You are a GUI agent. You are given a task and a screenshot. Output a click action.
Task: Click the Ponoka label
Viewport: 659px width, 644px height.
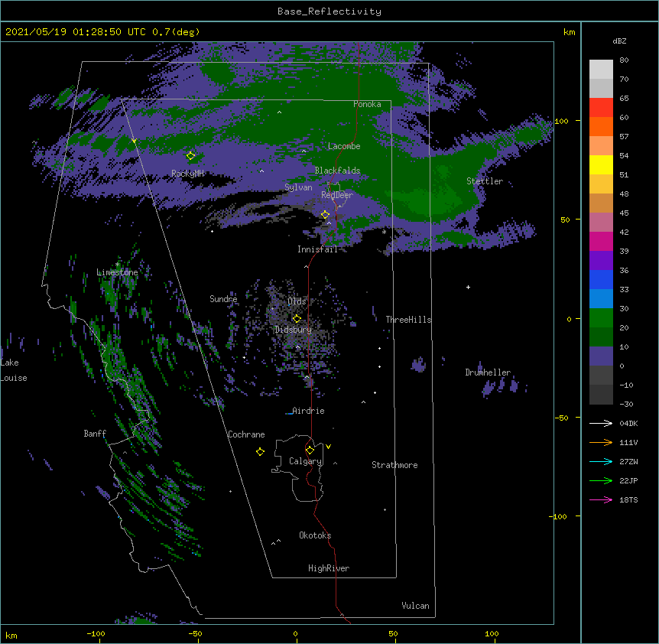(x=367, y=104)
